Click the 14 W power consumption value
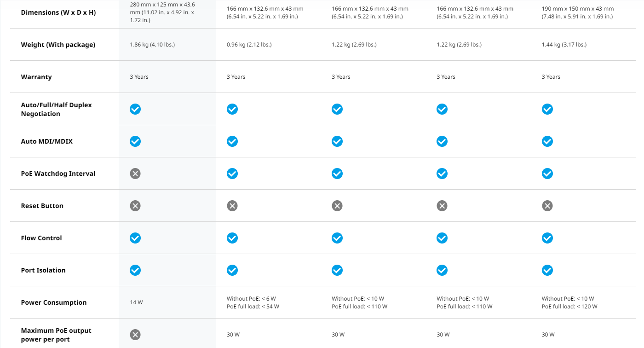This screenshot has width=644, height=348. 136,302
